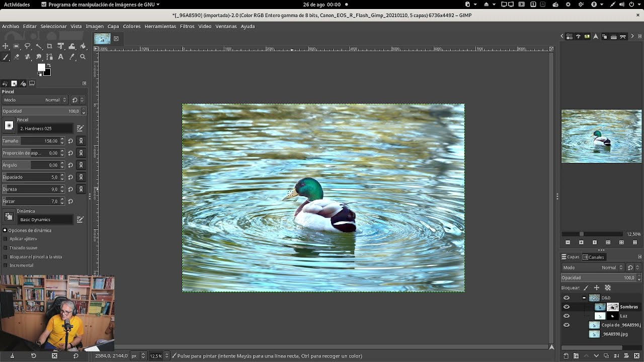Select the Text tool
The image size is (644, 362).
61,57
